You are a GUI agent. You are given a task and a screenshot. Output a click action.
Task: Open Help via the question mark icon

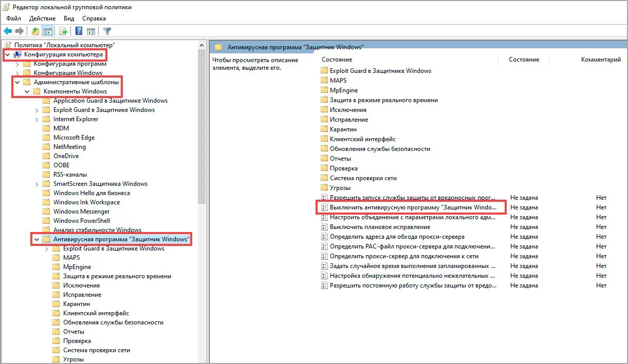(79, 31)
